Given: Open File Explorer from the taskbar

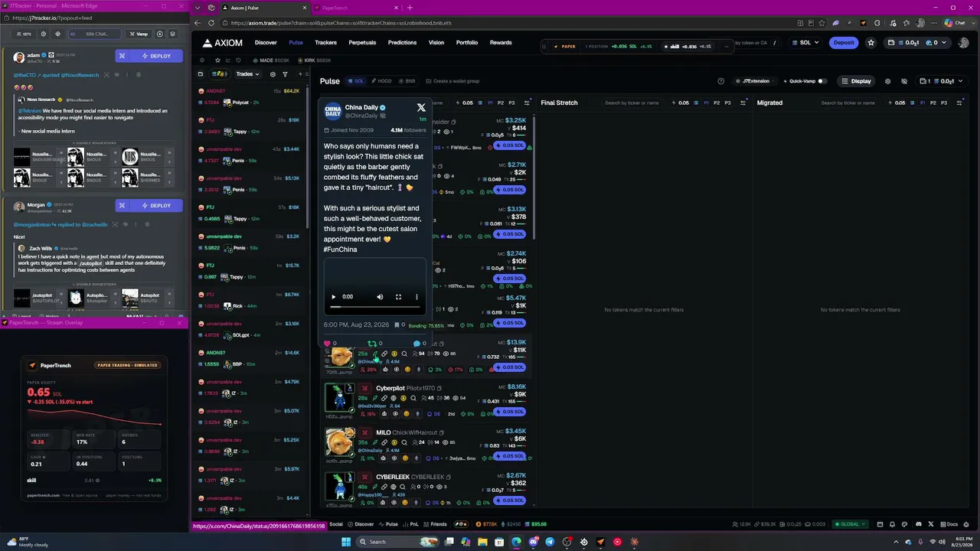Looking at the screenshot, I should tap(482, 542).
